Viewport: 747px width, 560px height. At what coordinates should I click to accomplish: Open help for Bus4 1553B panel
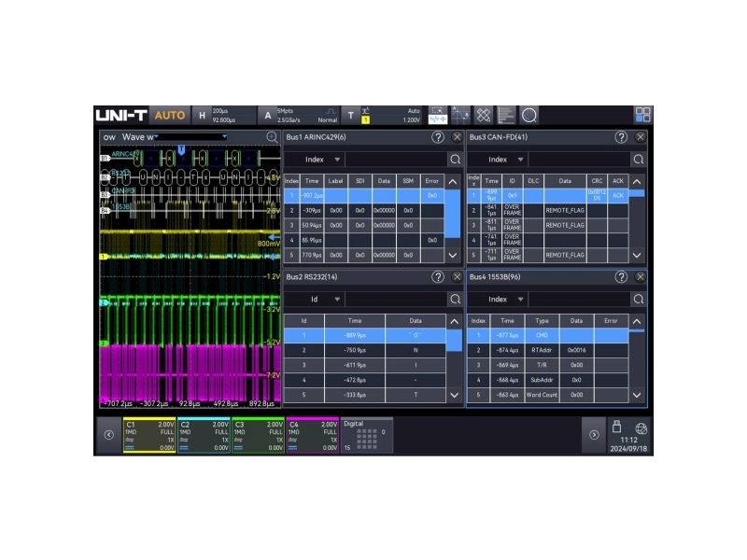(621, 277)
